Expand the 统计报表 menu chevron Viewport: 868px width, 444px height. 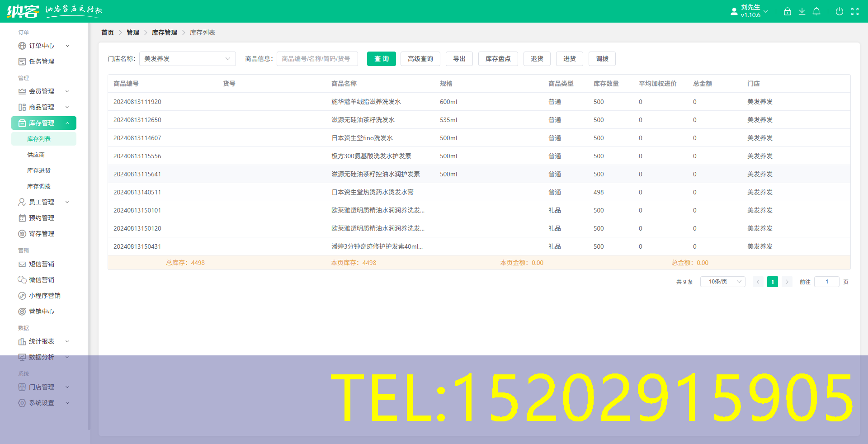point(67,341)
